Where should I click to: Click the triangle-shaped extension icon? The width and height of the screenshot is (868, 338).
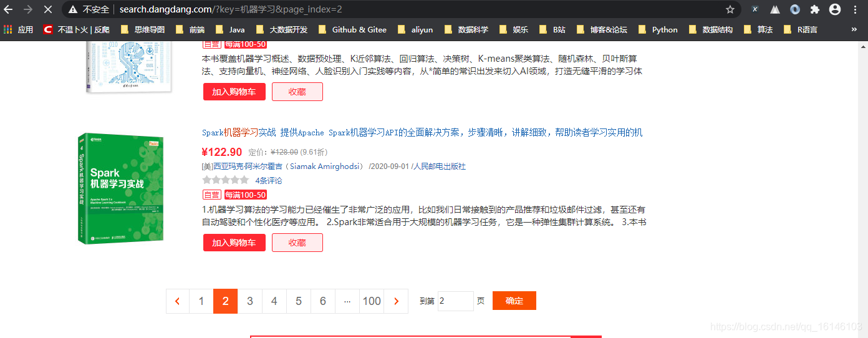775,9
